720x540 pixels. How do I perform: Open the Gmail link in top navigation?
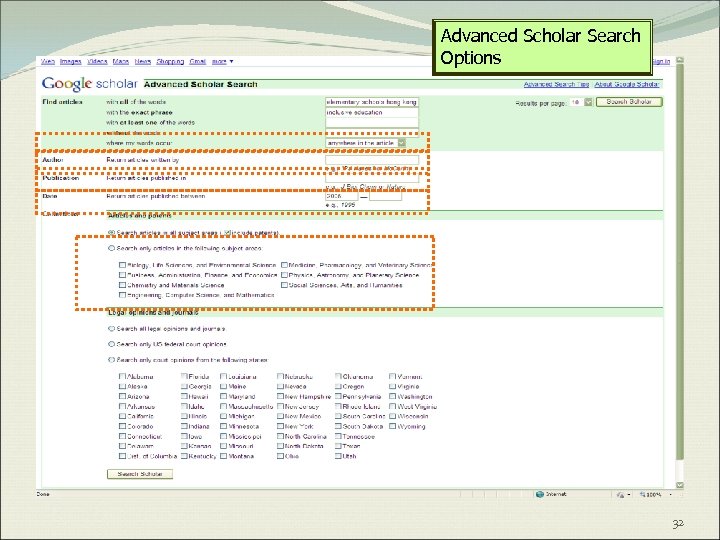(x=197, y=62)
